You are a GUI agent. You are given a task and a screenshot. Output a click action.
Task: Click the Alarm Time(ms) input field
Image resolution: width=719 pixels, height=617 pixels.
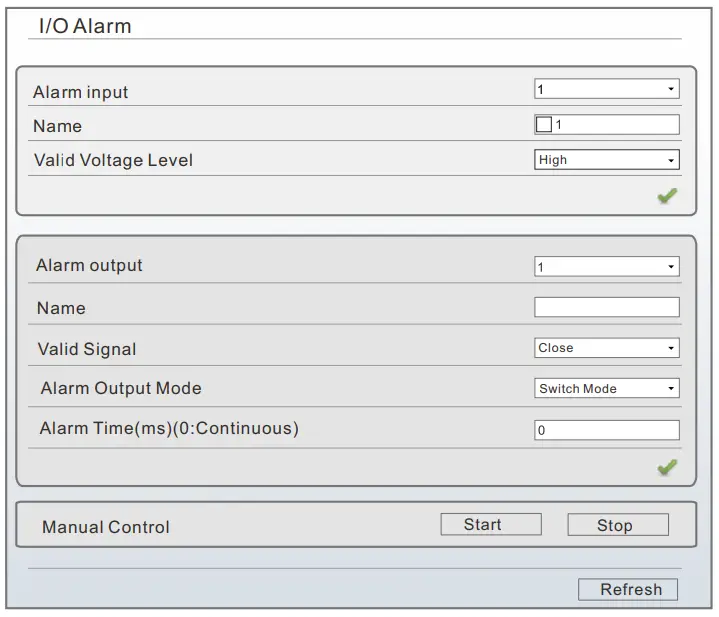pos(607,430)
